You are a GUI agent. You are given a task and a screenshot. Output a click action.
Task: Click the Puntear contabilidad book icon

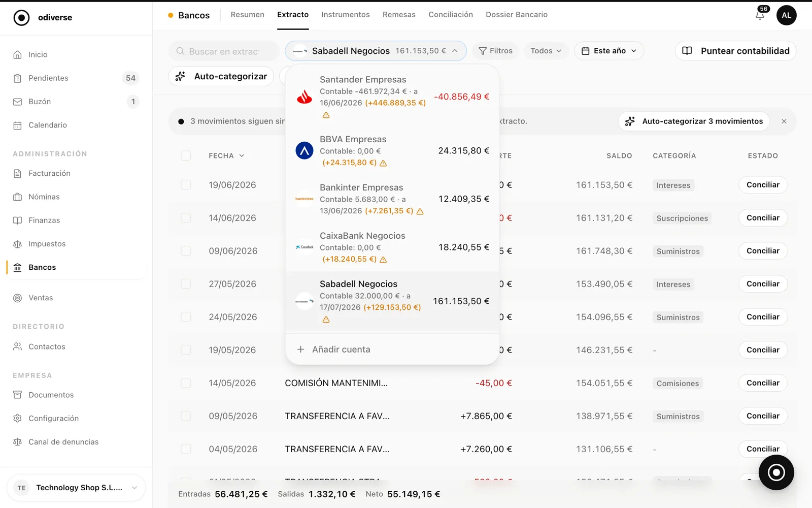[687, 51]
